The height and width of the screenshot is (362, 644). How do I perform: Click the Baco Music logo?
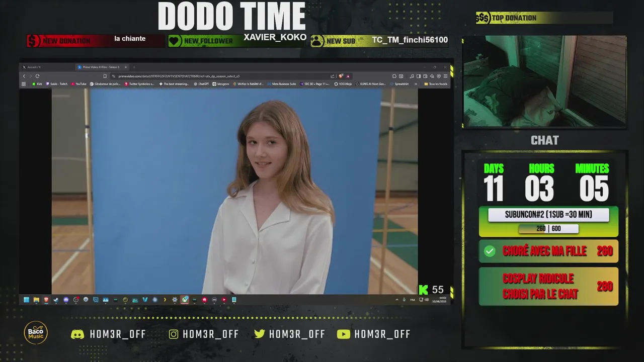click(x=36, y=333)
